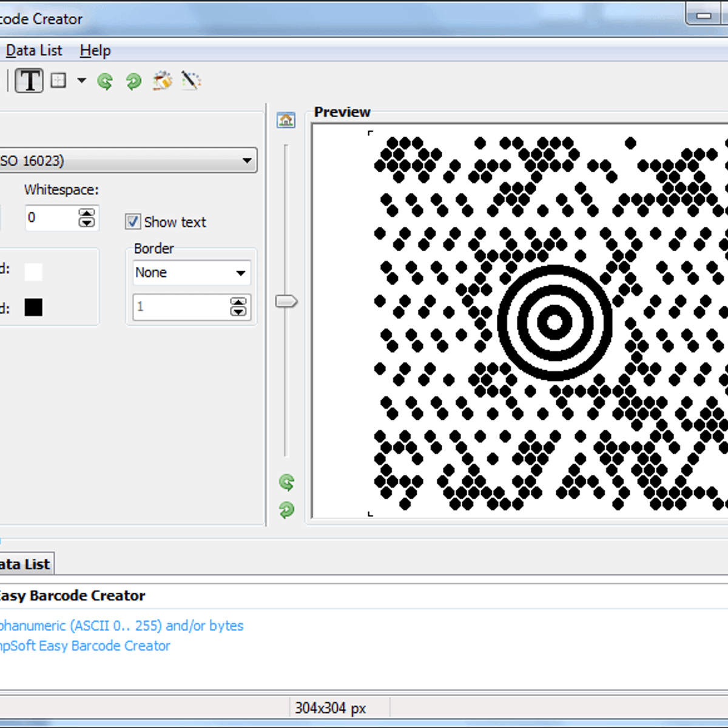Viewport: 728px width, 728px height.
Task: Click the border frame toolbar icon
Action: pos(58,80)
